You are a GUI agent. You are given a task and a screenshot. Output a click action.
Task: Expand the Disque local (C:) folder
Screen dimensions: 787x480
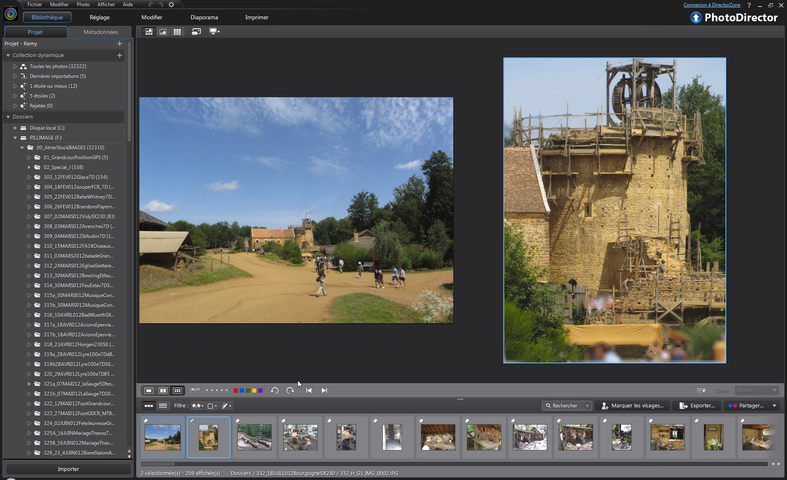pos(15,128)
